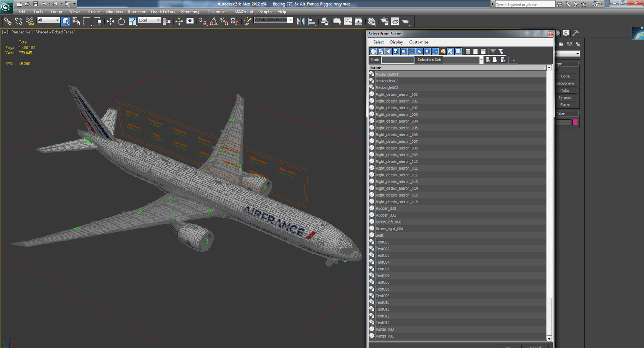This screenshot has height=348, width=644.
Task: Open the Display menu in Select From Scene
Action: click(x=396, y=42)
